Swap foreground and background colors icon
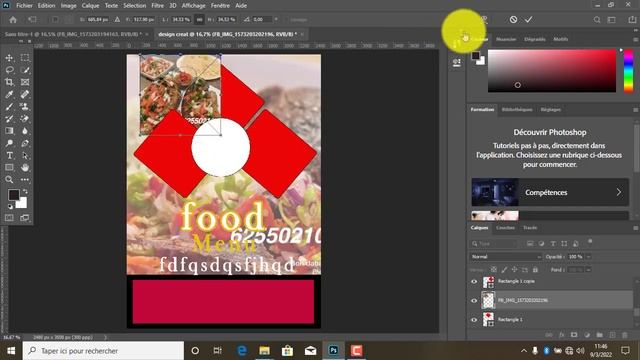The height and width of the screenshot is (360, 640). point(25,191)
